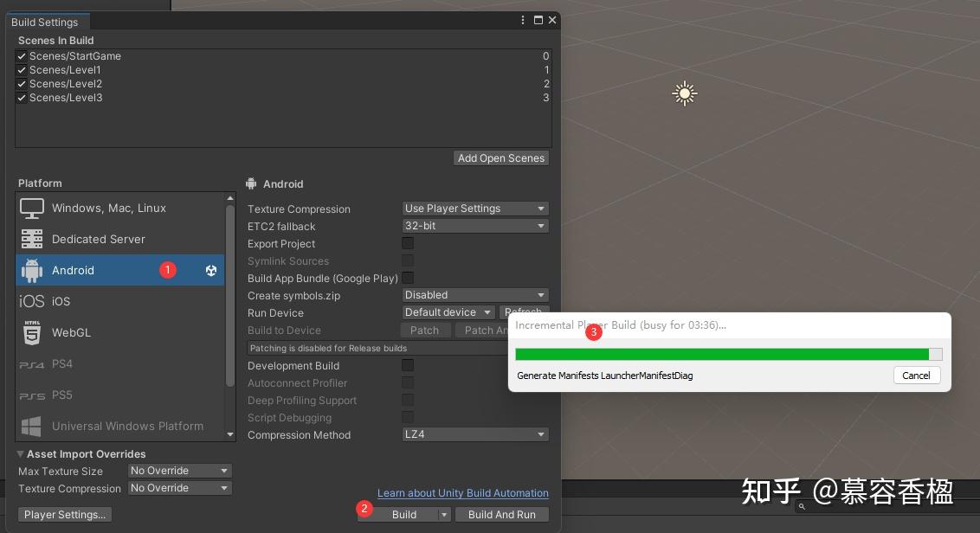Cancel the Incremental Player Build
The image size is (980, 533).
click(x=916, y=376)
